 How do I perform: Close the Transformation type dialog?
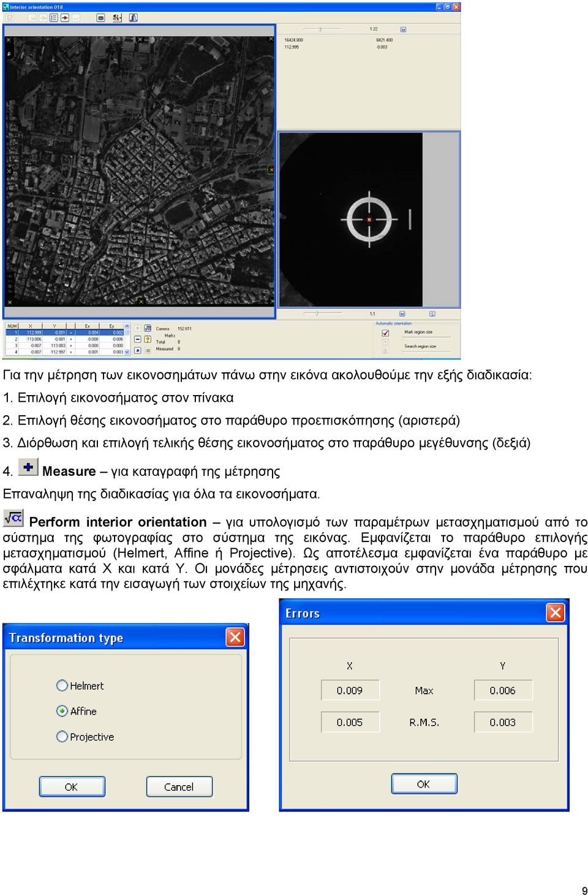(235, 638)
